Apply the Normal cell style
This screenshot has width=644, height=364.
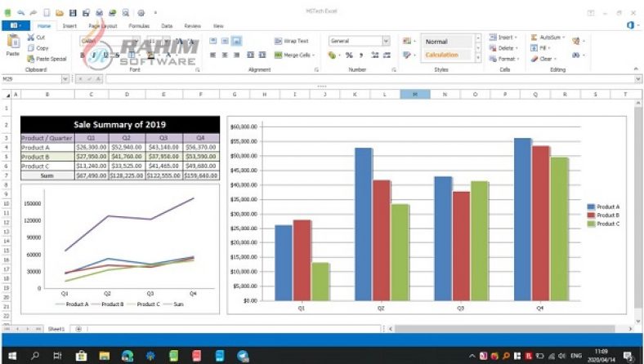(x=447, y=42)
